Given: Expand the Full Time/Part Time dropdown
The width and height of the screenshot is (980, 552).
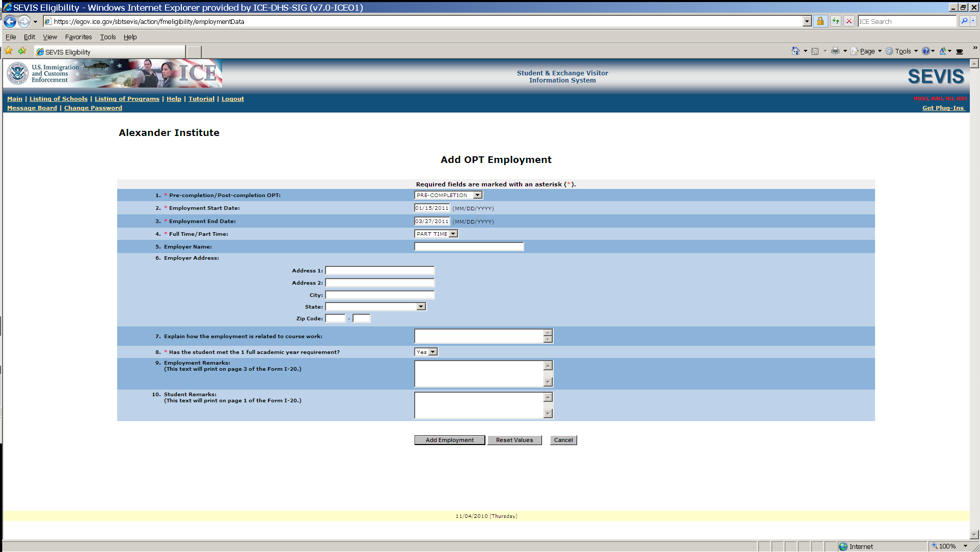Looking at the screenshot, I should click(x=453, y=234).
